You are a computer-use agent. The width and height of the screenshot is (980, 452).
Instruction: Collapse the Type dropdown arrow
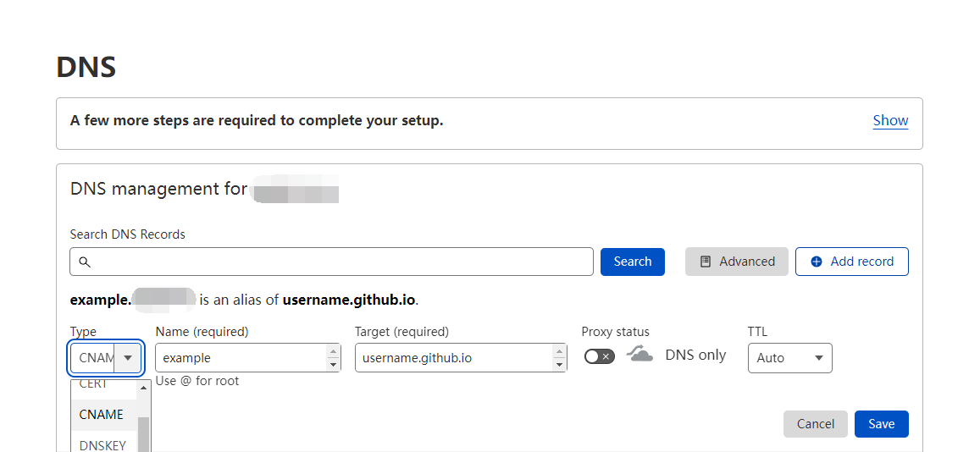(x=128, y=358)
